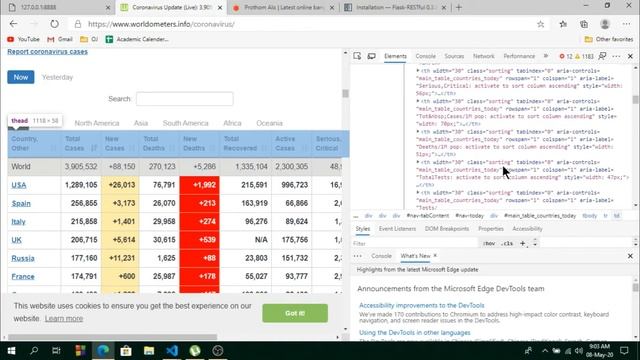Reload the page with refresh icon
640x360 pixels.
point(54,24)
